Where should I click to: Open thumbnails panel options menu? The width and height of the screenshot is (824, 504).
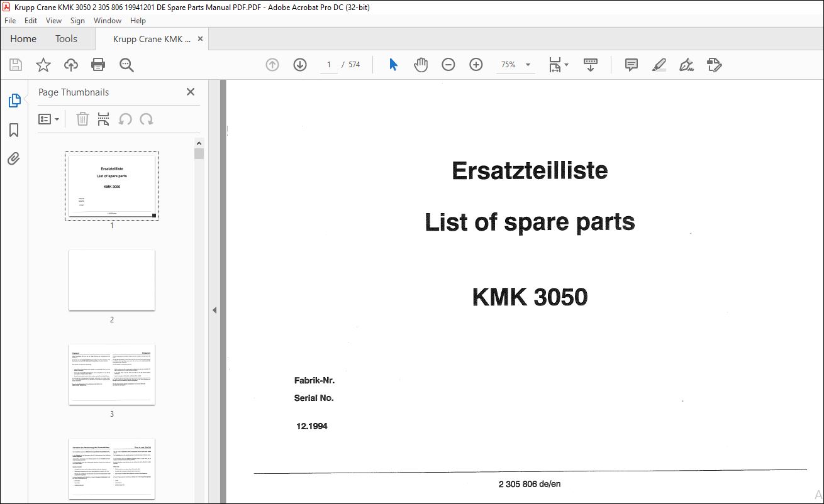point(49,119)
